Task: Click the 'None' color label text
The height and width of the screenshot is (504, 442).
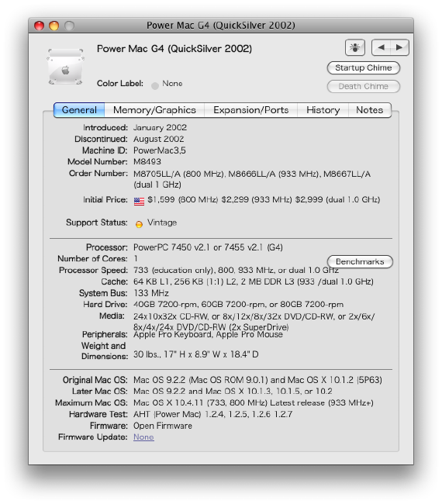Action: pyautogui.click(x=172, y=84)
